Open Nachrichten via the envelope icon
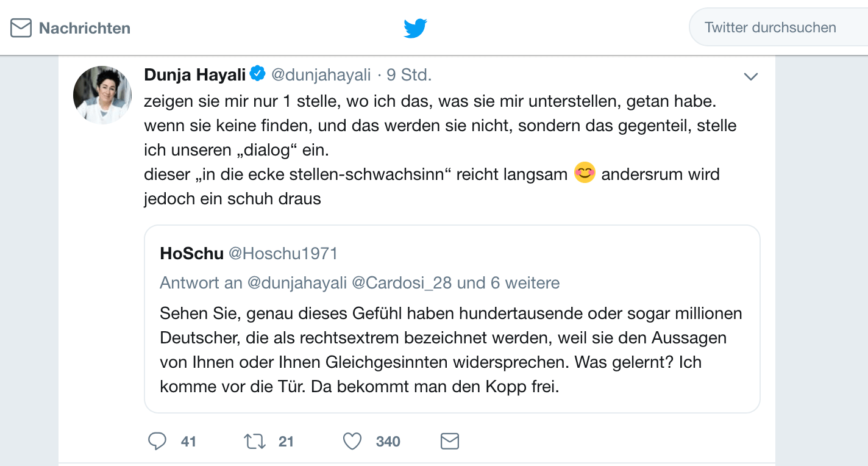Viewport: 868px width, 466px height. point(21,27)
